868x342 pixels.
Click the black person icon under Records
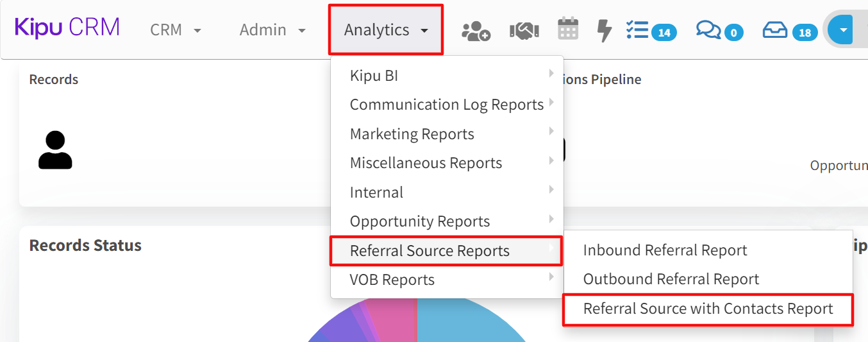tap(55, 150)
